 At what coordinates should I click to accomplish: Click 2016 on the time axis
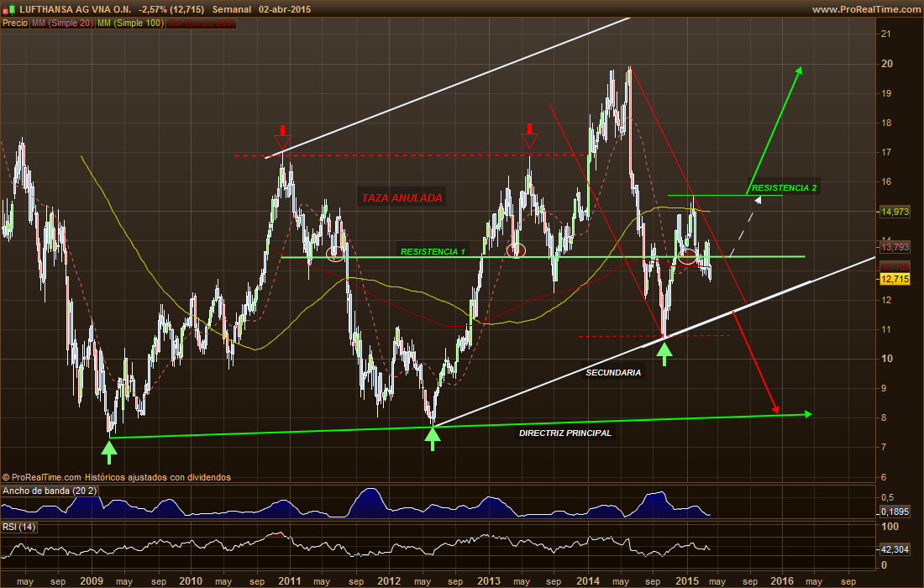coord(782,581)
